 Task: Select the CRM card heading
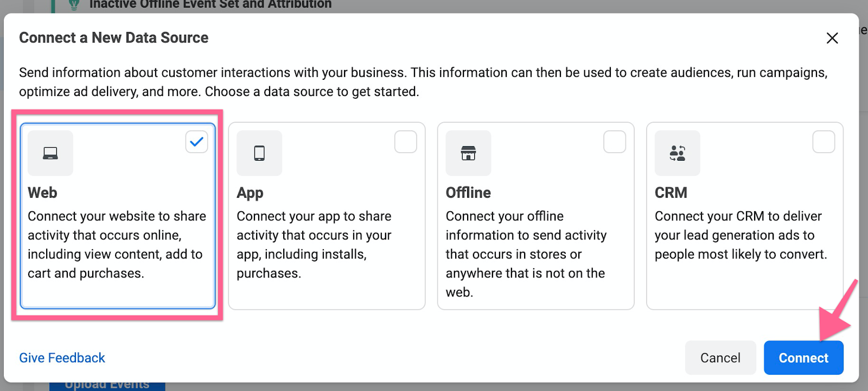click(x=671, y=193)
